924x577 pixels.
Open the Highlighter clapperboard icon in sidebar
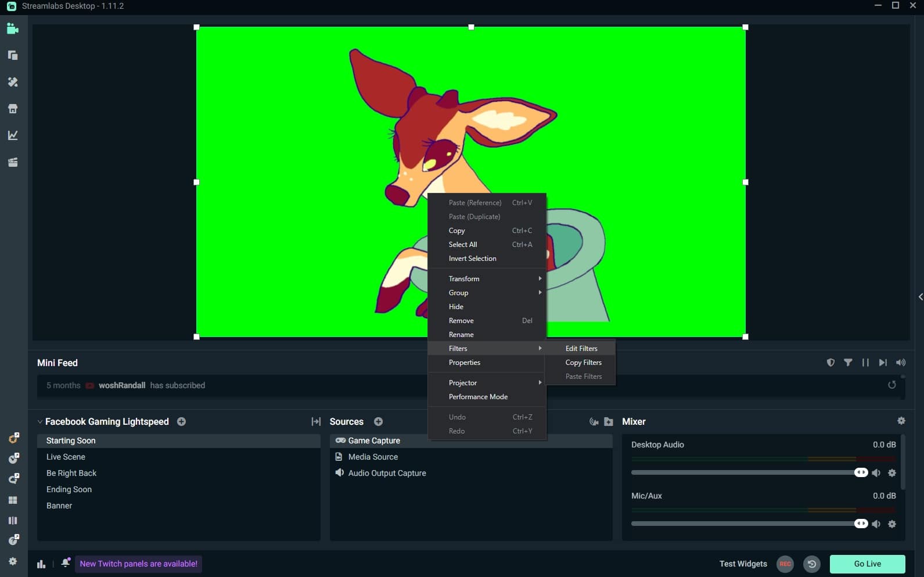coord(13,162)
